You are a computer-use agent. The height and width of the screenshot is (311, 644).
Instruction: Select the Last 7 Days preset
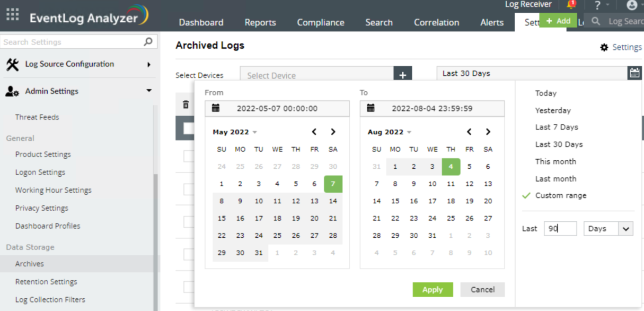pos(557,127)
